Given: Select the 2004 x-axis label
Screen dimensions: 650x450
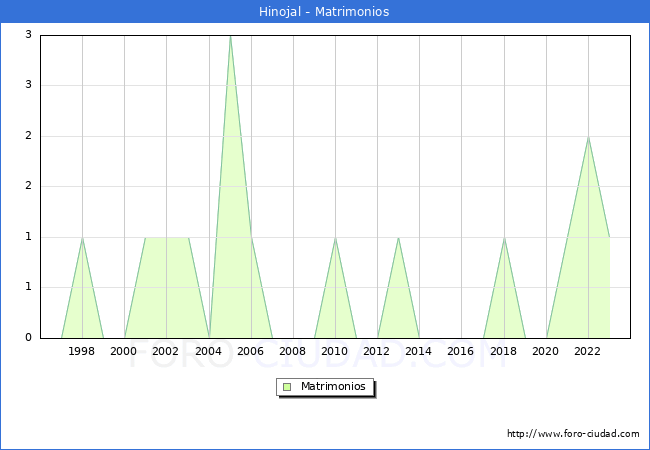Looking at the screenshot, I should (x=209, y=351).
